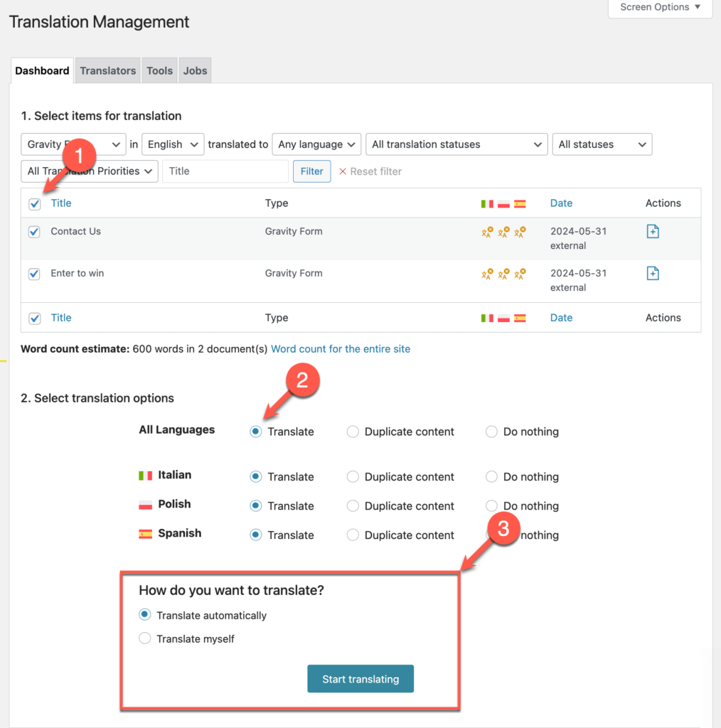Select Duplicate content for Polish
Screen dimensions: 721x728
[x=353, y=505]
